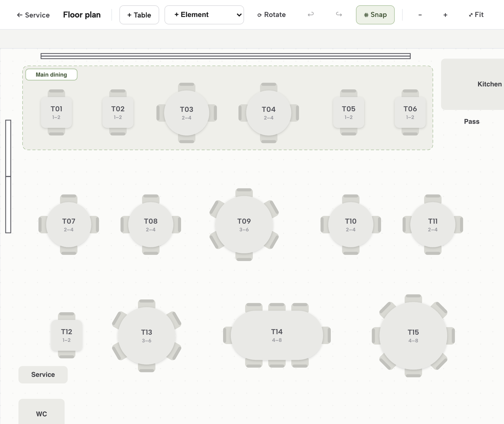Image resolution: width=504 pixels, height=424 pixels.
Task: Toggle Snap to grid
Action: (375, 15)
